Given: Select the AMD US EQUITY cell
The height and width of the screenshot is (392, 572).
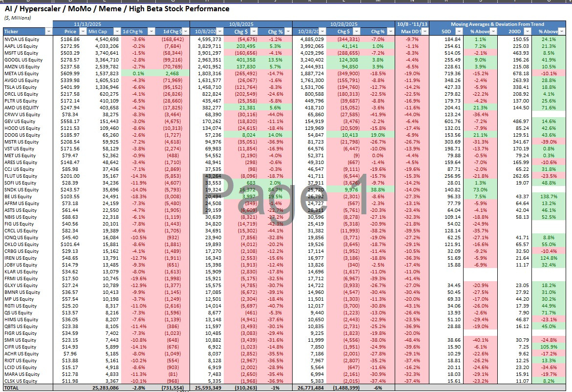Looking at the screenshot, I should pyautogui.click(x=28, y=107).
